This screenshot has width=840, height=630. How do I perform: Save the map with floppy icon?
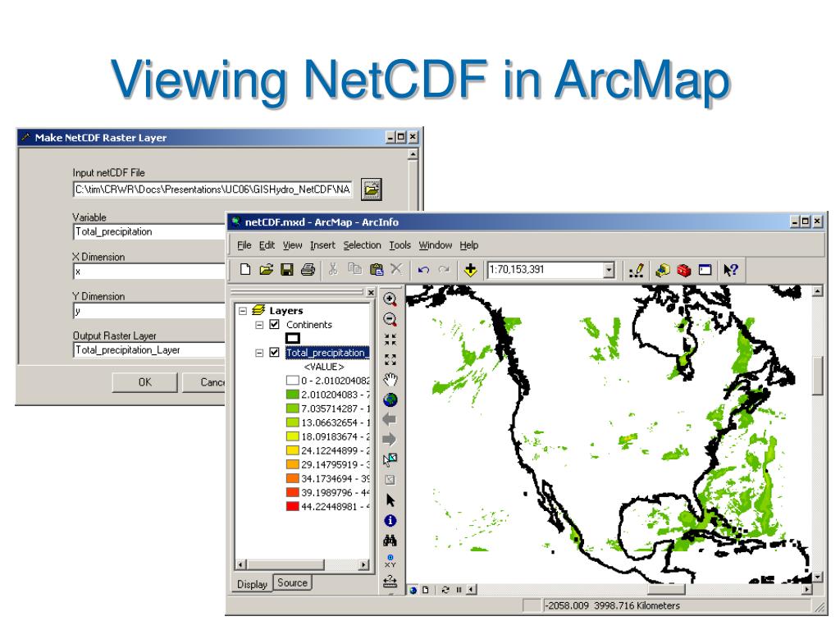[287, 269]
